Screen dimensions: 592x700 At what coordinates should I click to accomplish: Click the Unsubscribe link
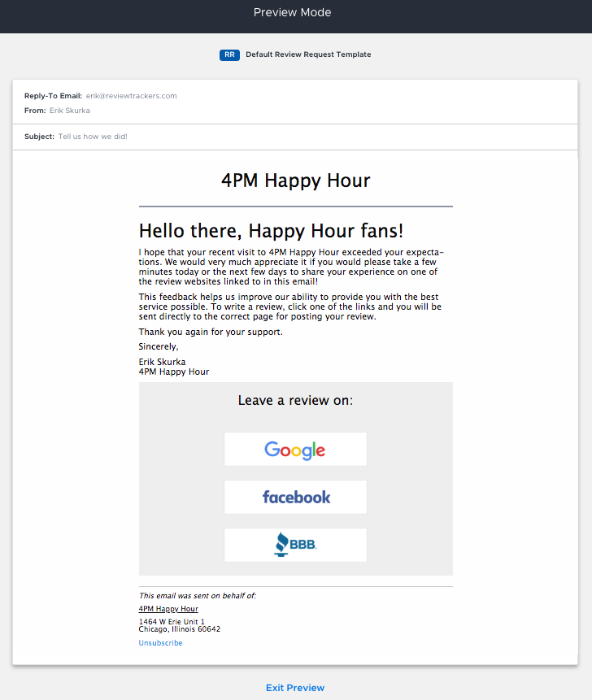coord(160,643)
